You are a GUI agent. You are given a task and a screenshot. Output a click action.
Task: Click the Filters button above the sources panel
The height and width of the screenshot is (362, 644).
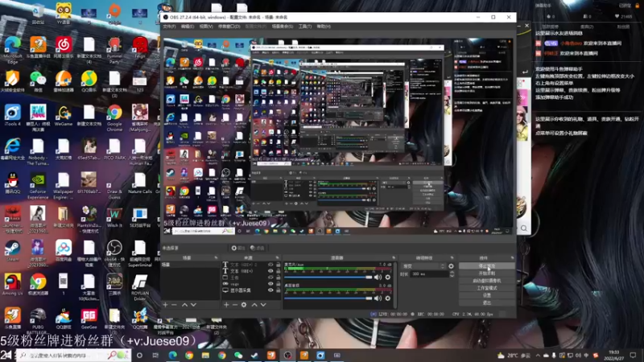tap(258, 248)
